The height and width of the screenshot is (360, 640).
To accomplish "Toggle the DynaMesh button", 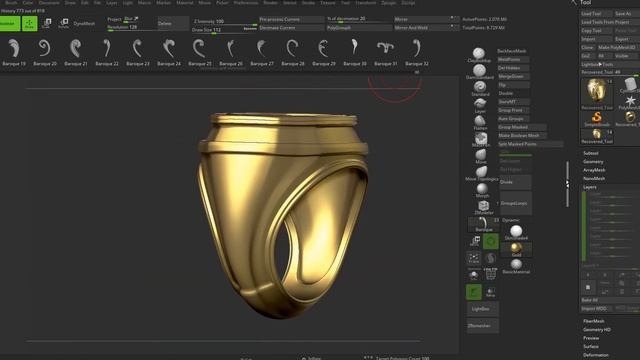I will tap(84, 24).
